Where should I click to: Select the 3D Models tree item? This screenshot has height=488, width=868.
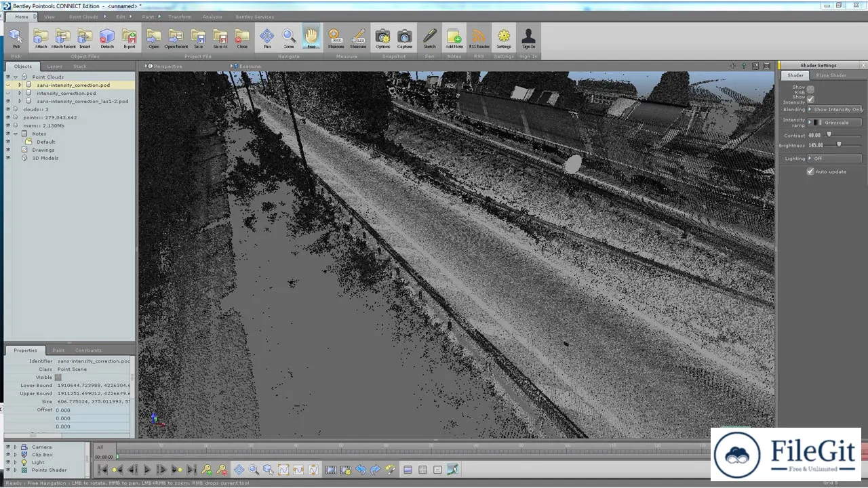pyautogui.click(x=45, y=158)
